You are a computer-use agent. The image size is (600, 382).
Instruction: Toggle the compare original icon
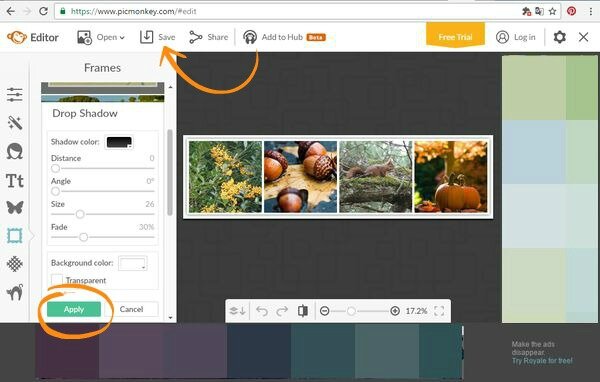coord(303,311)
